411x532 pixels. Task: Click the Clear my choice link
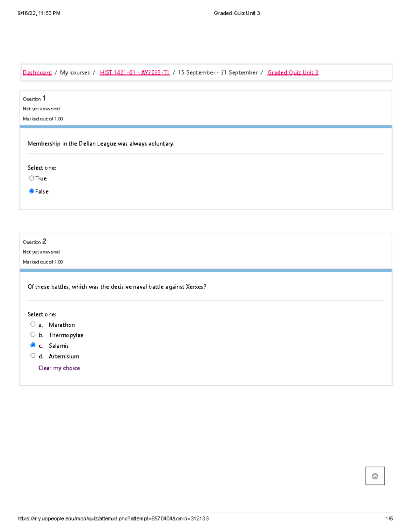[x=59, y=368]
